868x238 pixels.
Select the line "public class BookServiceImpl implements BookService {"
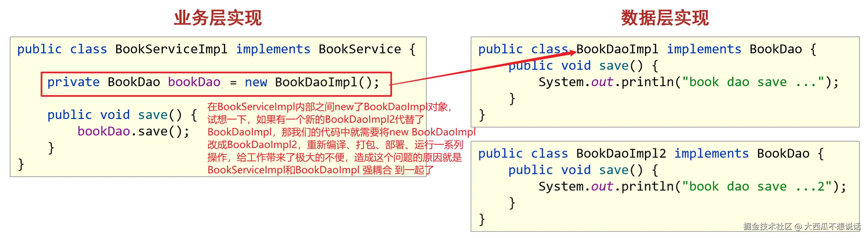point(216,50)
